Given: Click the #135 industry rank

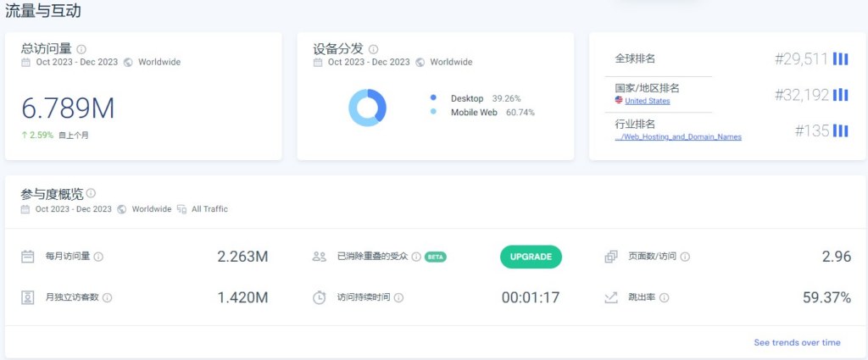Looking at the screenshot, I should (x=812, y=130).
